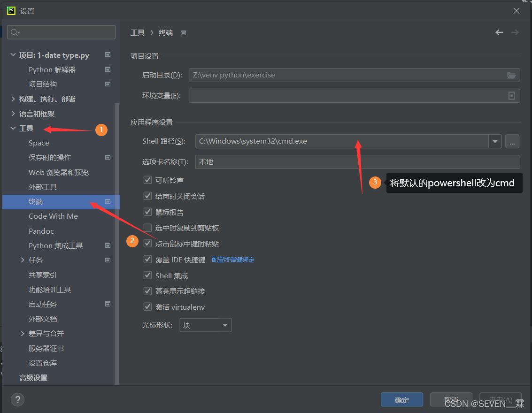Click the settings tree vertical scrollbar
532x413 pixels.
[x=117, y=244]
